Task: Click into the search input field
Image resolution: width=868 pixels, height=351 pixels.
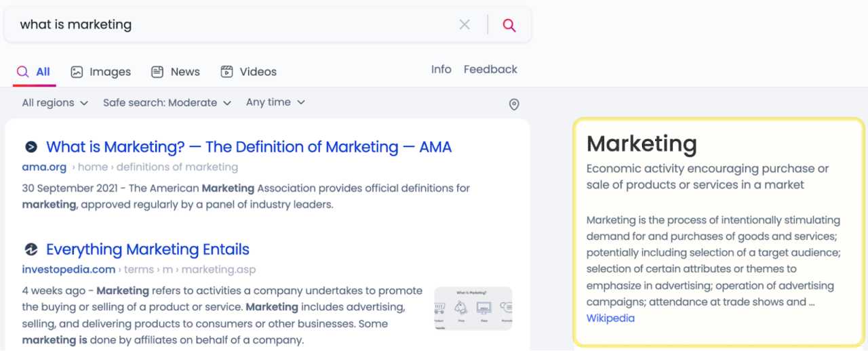Action: (x=231, y=25)
